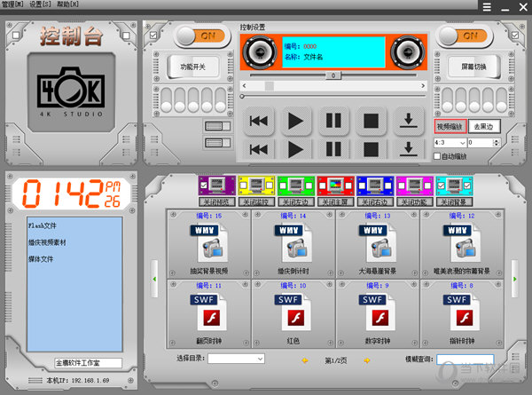Click the monitor icon in the cyan panel
The width and height of the screenshot is (532, 395).
[x=454, y=186]
